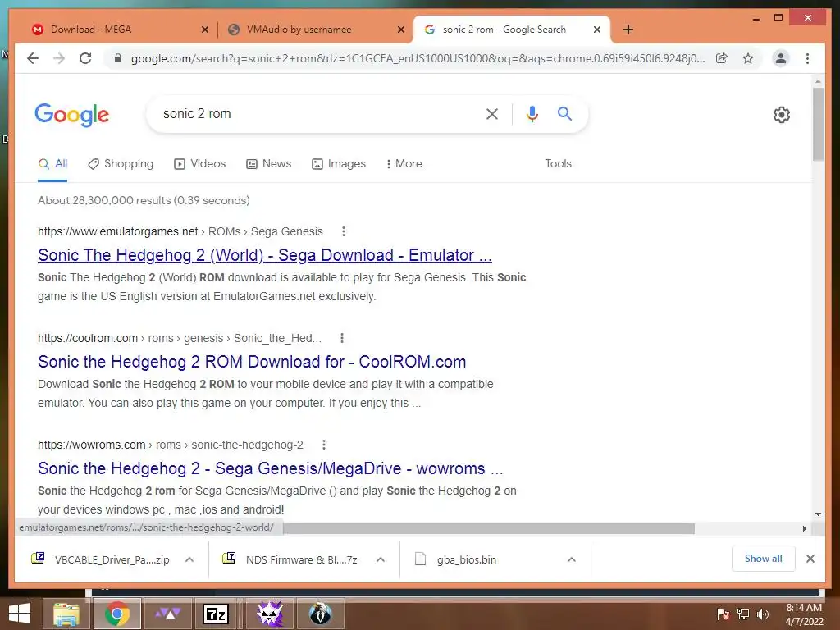This screenshot has height=630, width=840.
Task: Open Sonic The Hedgehog 2 (World) link
Action: click(265, 255)
